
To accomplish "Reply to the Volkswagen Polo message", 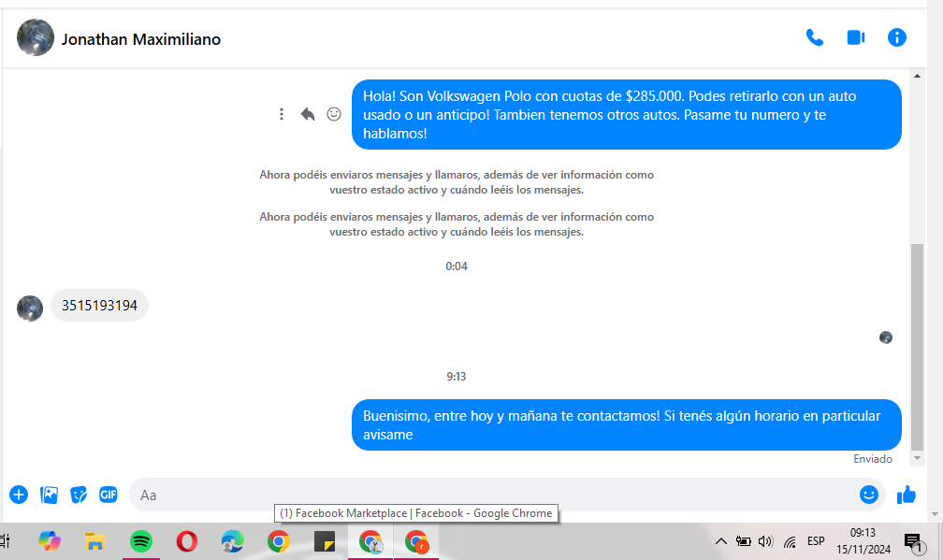I will tap(308, 114).
